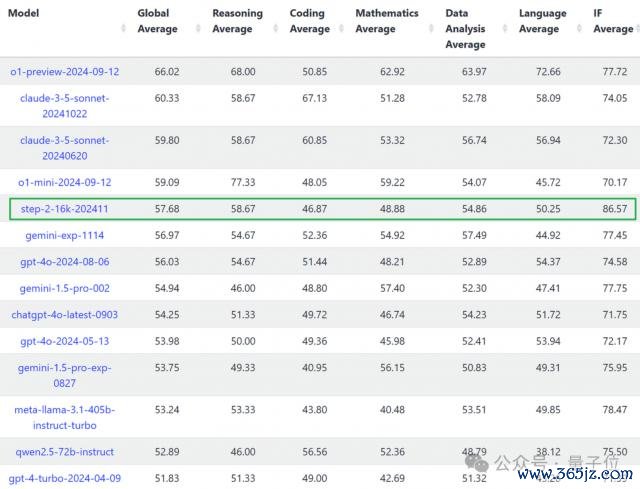Screen dimensions: 640x489
Task: Click the Language Average column header
Action: [542, 21]
